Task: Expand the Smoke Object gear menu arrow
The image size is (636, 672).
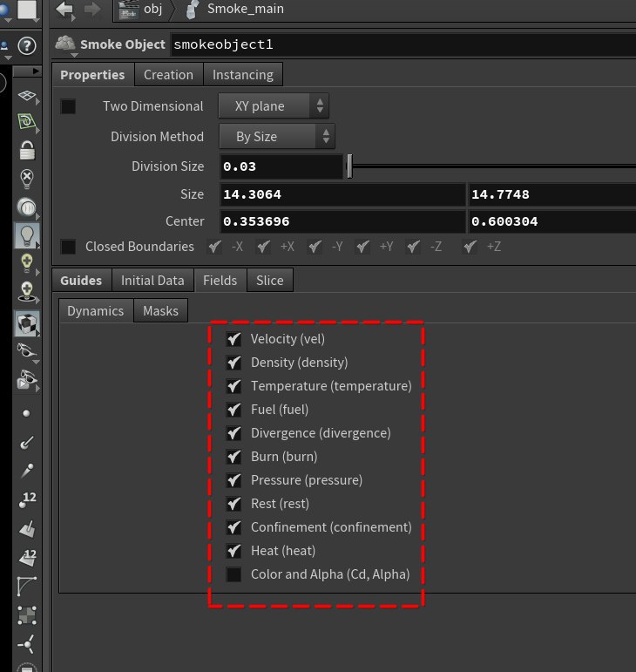Action: coord(74,55)
